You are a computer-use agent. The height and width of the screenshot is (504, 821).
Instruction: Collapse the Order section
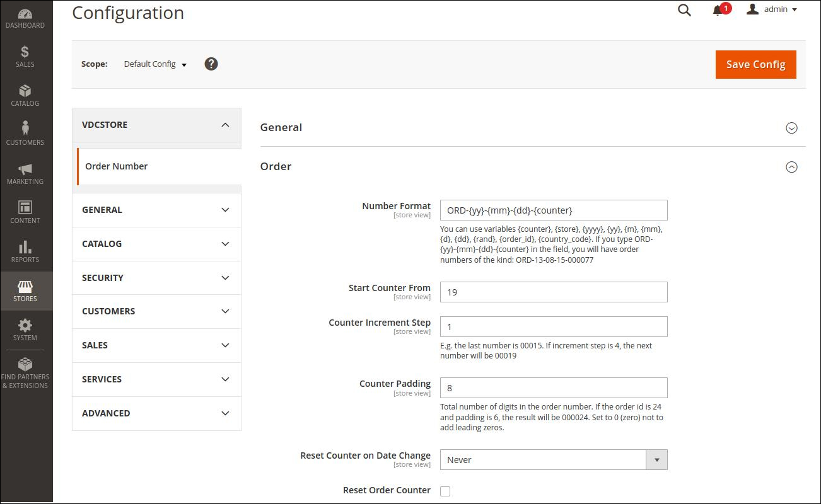(x=791, y=167)
